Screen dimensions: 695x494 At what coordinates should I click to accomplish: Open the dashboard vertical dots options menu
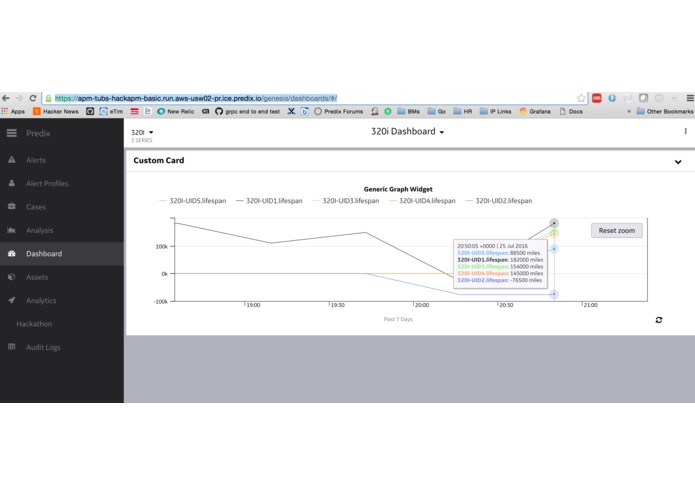click(685, 131)
